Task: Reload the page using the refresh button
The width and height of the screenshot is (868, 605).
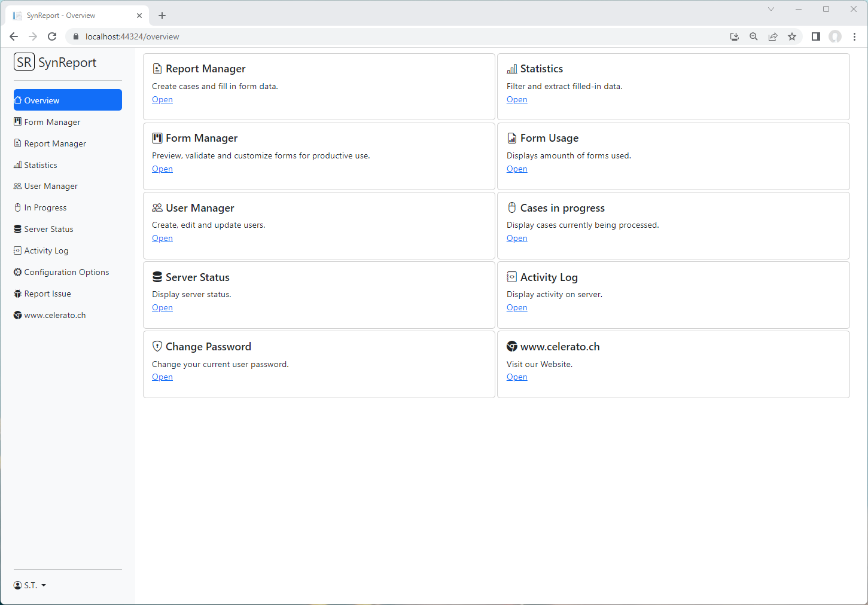Action: (52, 36)
